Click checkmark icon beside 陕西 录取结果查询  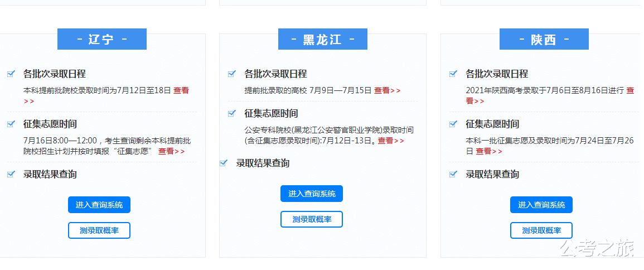click(x=453, y=174)
